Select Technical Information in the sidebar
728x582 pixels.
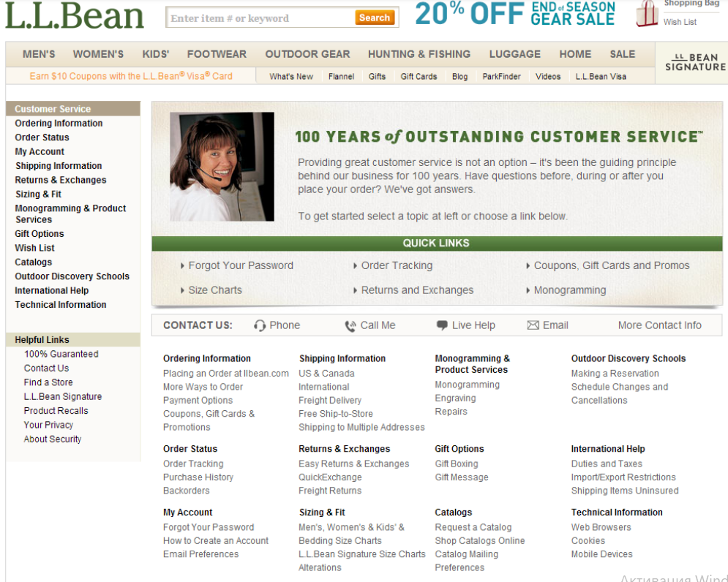(x=61, y=304)
